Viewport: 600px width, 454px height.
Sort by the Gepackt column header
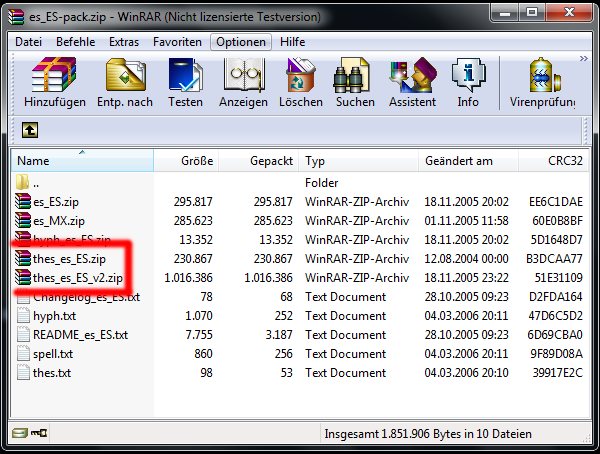258,161
